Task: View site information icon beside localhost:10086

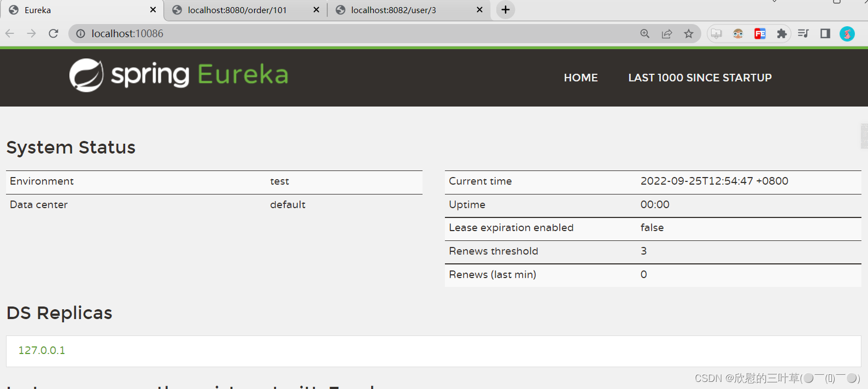Action: 80,33
